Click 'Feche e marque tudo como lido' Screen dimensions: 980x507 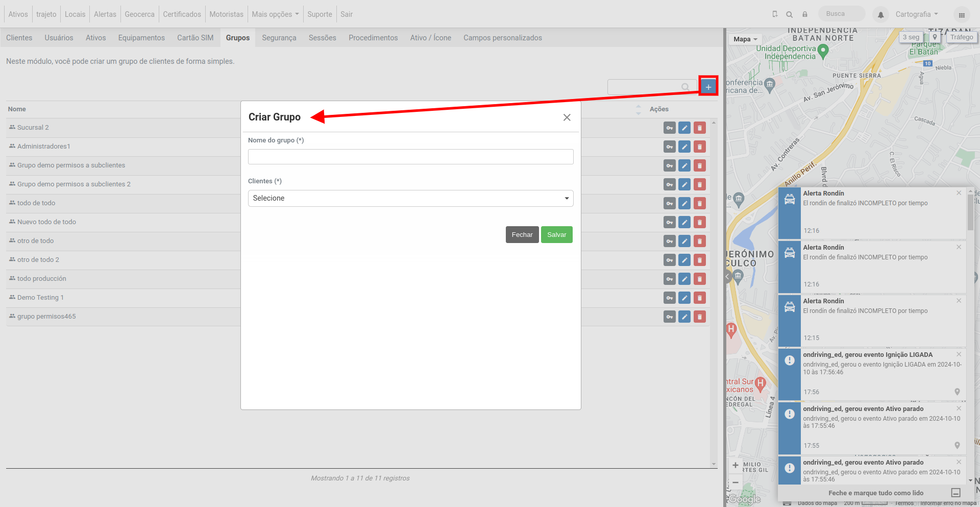876,493
